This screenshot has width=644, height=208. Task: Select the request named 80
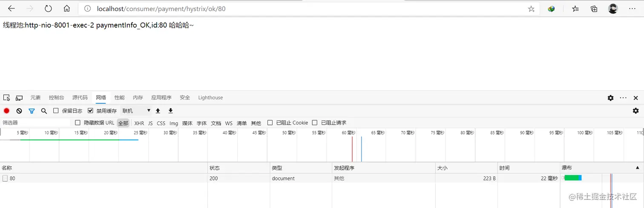pyautogui.click(x=12, y=178)
